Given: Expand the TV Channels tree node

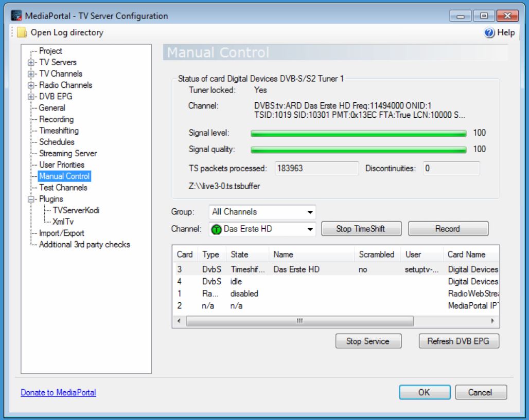Looking at the screenshot, I should pyautogui.click(x=31, y=74).
